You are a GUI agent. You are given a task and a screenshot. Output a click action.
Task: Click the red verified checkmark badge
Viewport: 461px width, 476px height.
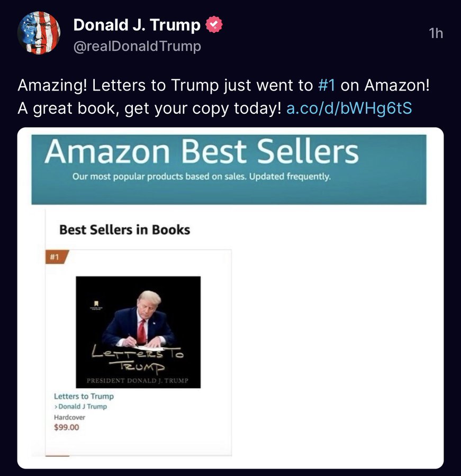point(214,24)
